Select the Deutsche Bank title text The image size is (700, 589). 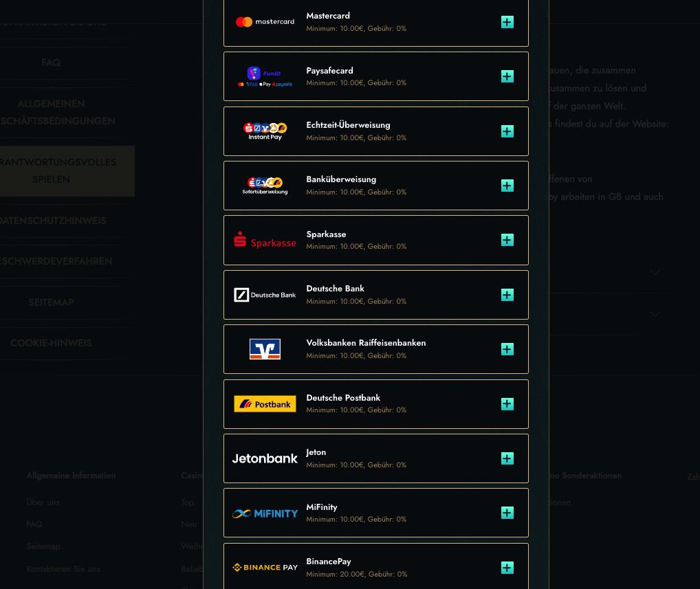(336, 289)
